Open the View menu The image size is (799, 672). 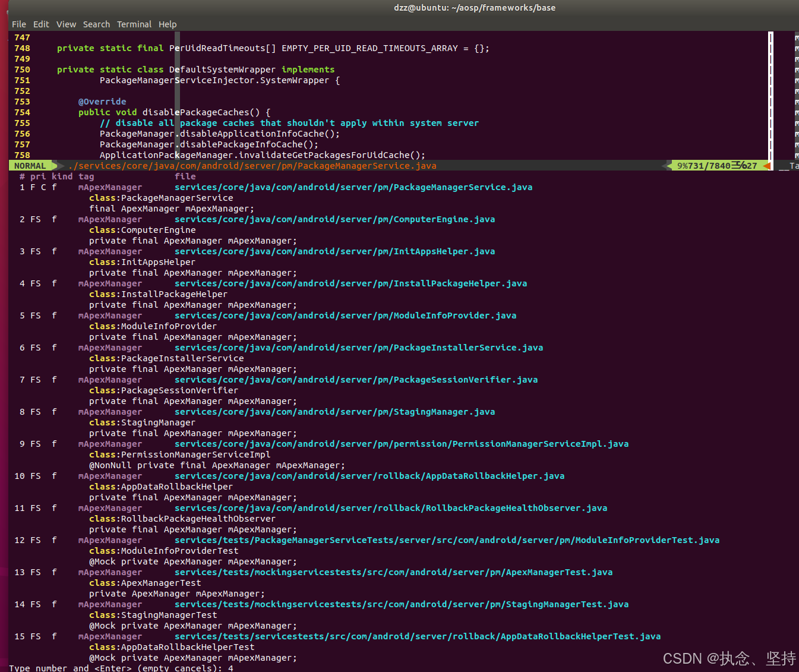(66, 24)
